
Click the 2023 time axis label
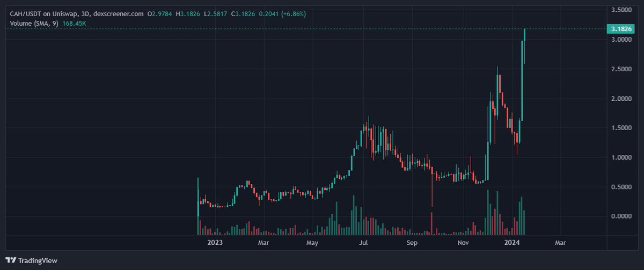pyautogui.click(x=215, y=243)
